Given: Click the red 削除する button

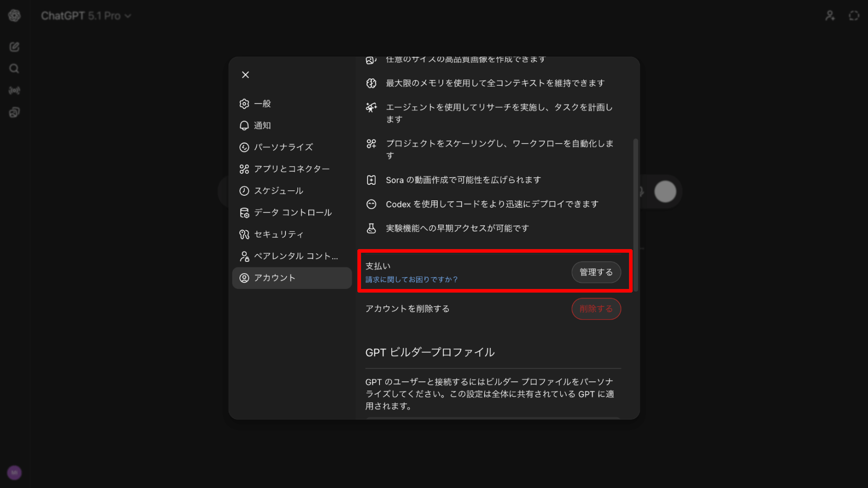Looking at the screenshot, I should 596,309.
